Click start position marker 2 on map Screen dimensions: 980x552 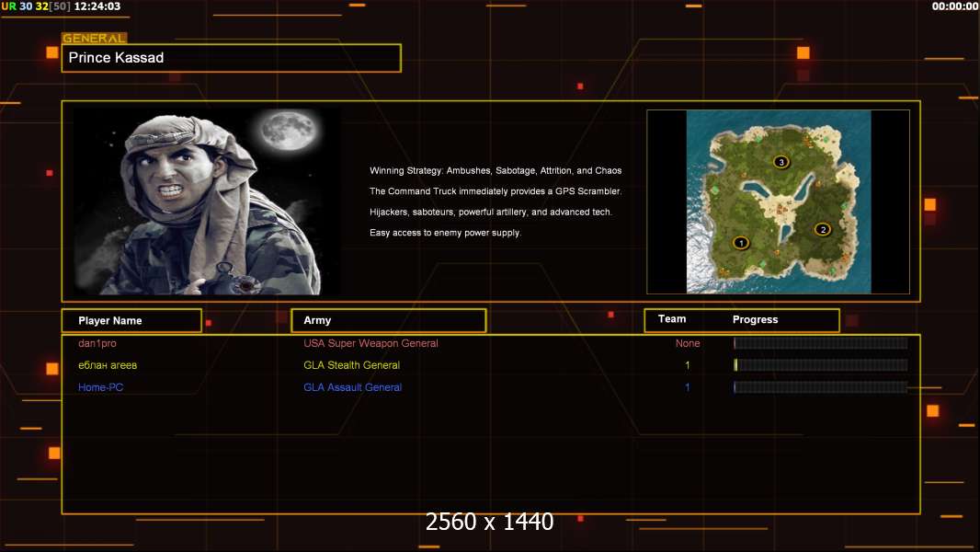point(823,229)
